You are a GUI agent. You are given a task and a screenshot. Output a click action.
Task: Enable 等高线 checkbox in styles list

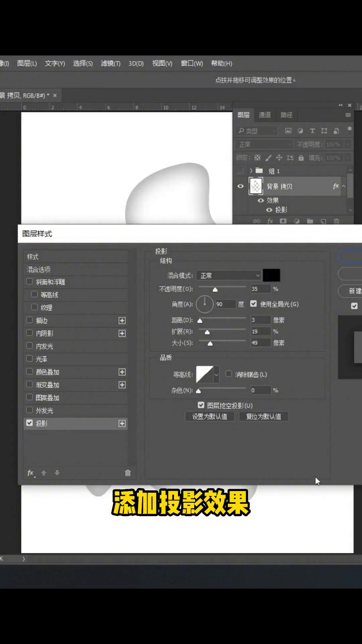(x=34, y=294)
